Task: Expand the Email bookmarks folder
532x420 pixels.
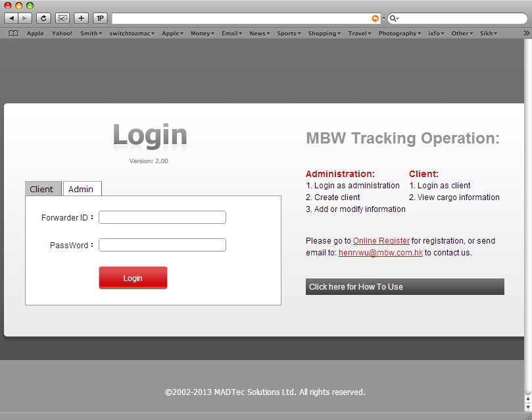Action: point(232,34)
